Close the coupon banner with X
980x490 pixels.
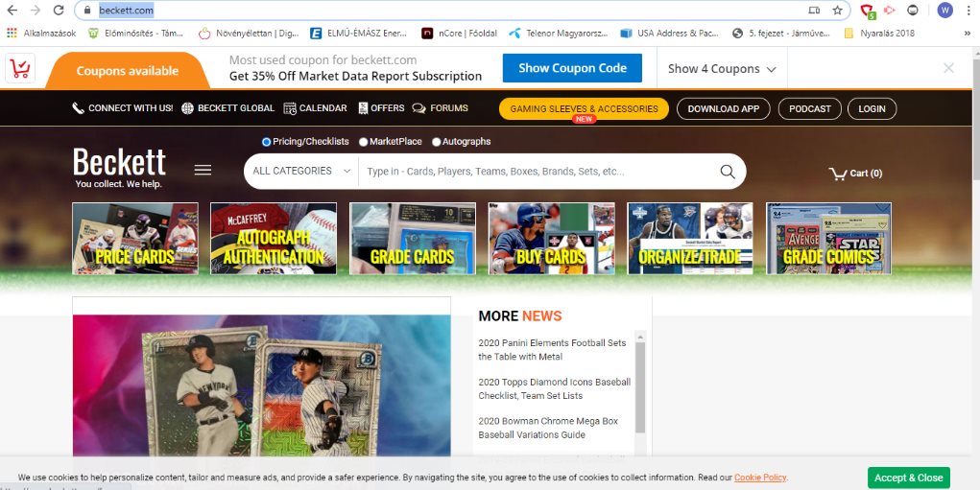coord(948,68)
